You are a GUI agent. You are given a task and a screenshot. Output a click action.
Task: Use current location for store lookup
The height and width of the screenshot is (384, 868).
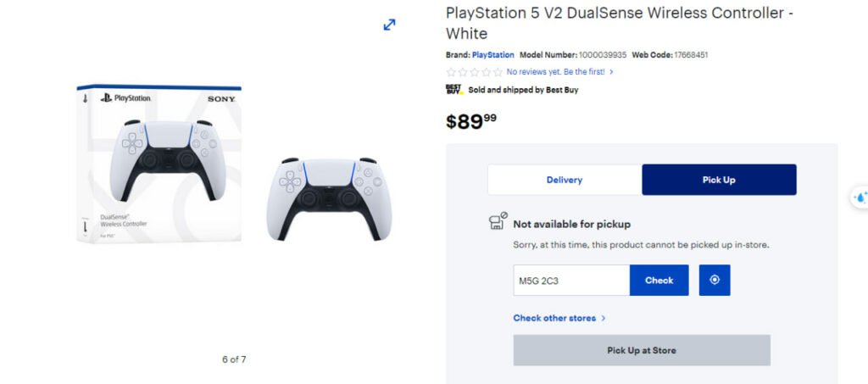[715, 281]
